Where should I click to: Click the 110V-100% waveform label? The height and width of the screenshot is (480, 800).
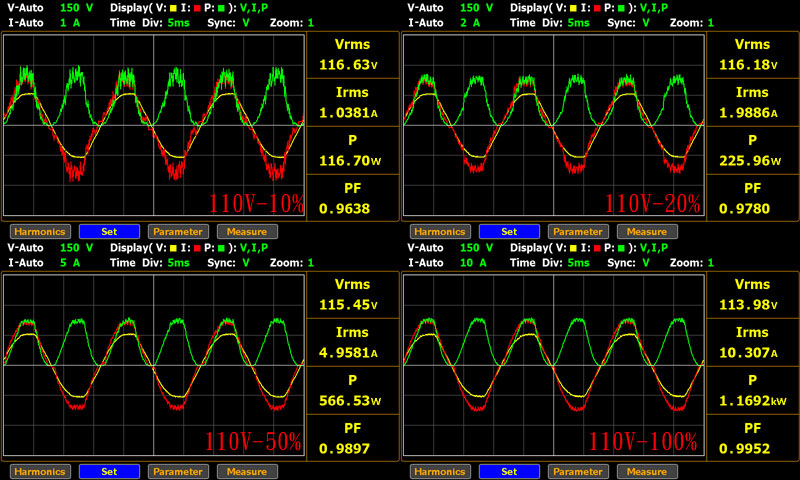click(x=643, y=442)
